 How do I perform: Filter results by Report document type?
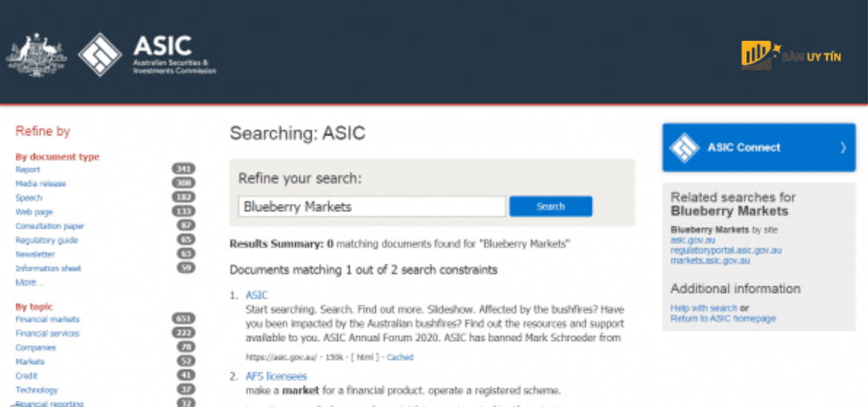(28, 169)
